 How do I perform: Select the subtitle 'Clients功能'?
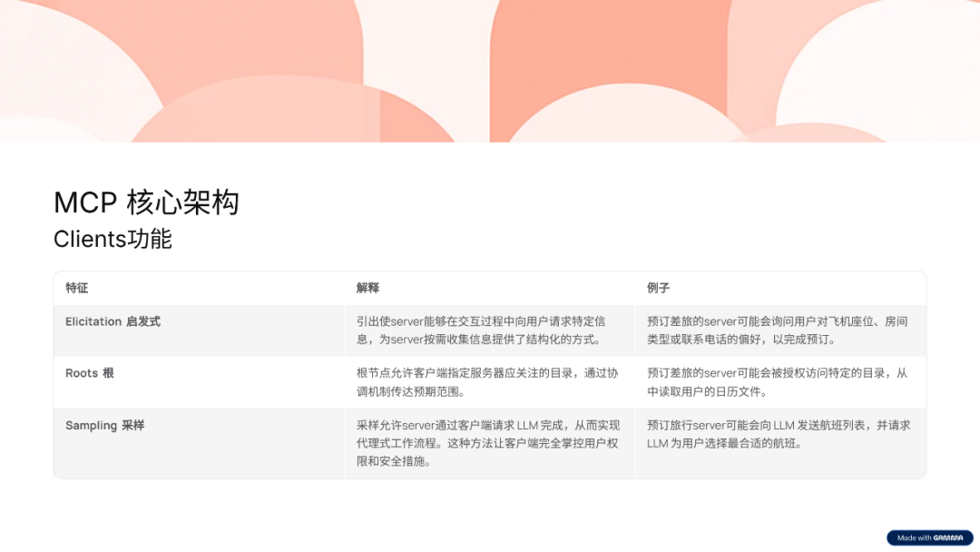click(113, 239)
